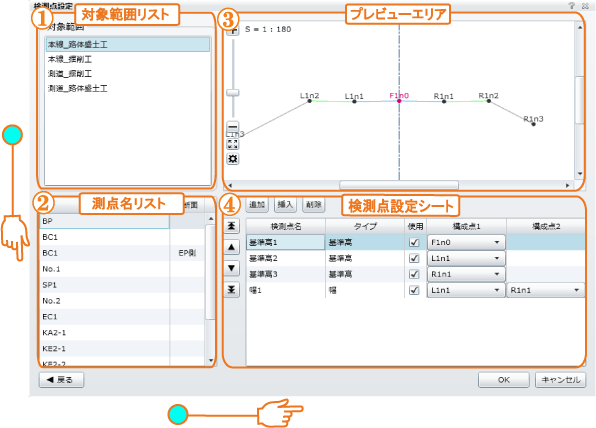This screenshot has height=428, width=596.
Task: Click the 追加 button
Action: pos(257,204)
